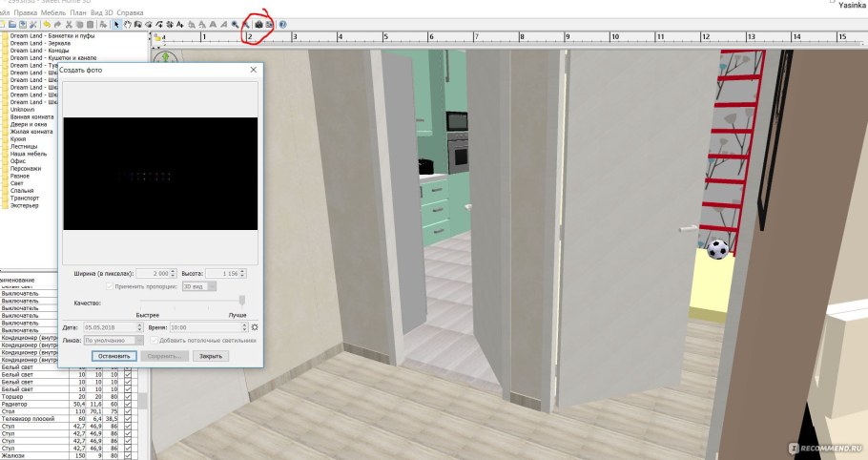Open the Линза lens dropdown
This screenshot has height=460, width=868.
[113, 340]
